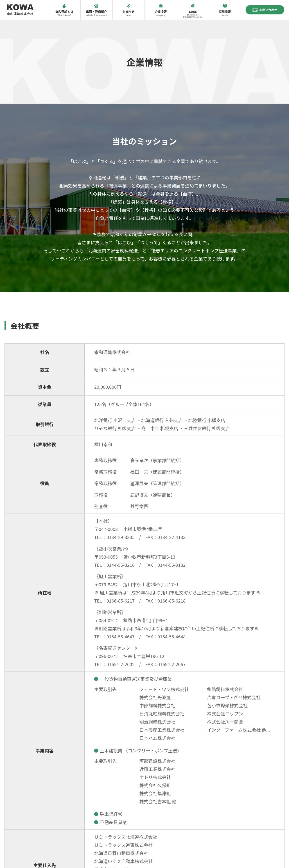Click the 所在地 row label
The width and height of the screenshot is (289, 868).
tap(44, 593)
